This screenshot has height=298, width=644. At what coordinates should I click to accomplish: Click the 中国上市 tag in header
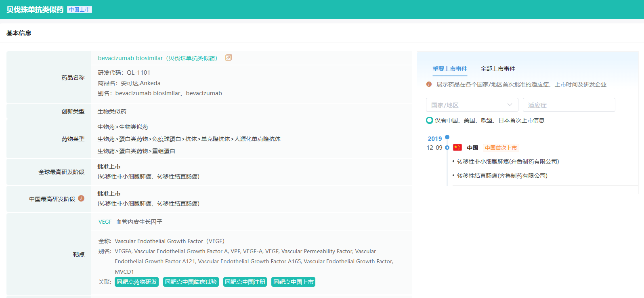tap(80, 10)
